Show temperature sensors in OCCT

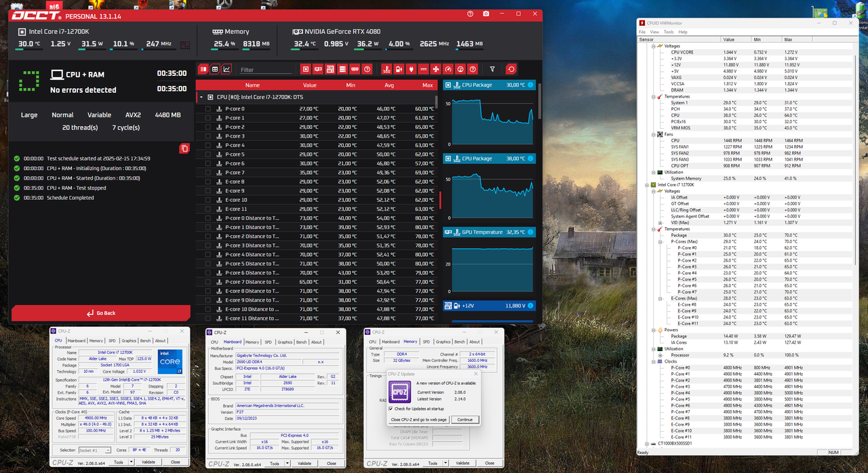click(387, 69)
